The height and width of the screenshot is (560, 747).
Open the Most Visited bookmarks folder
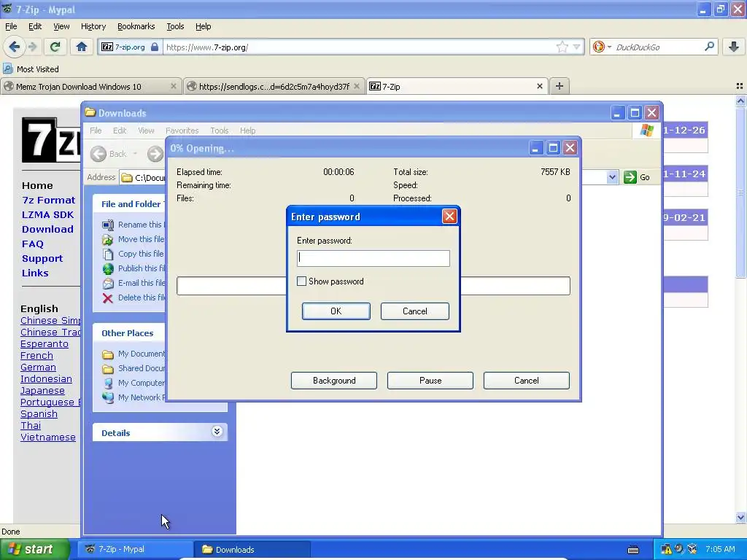(x=31, y=69)
